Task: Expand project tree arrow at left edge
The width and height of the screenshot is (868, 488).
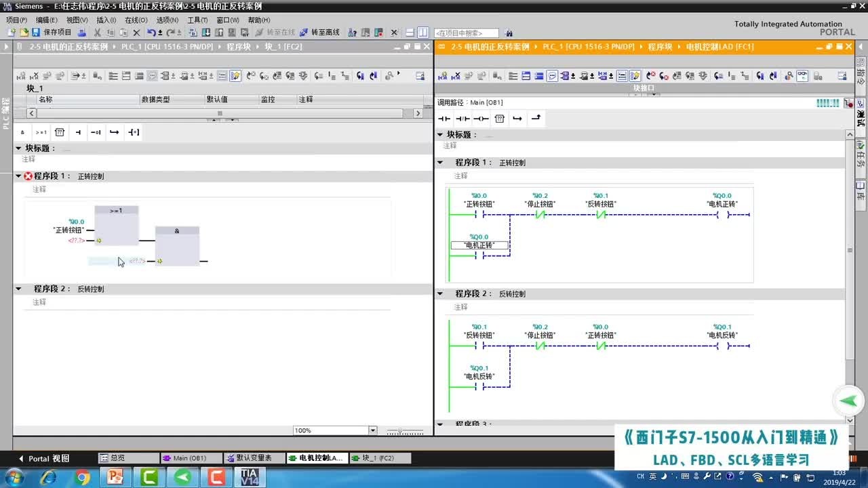Action: pos(6,47)
